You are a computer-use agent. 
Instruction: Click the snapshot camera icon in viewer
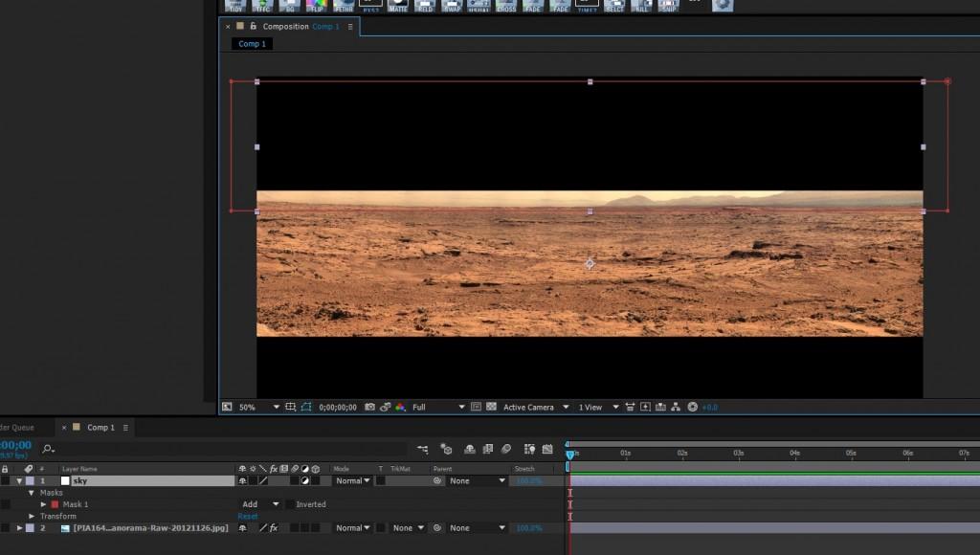click(369, 407)
